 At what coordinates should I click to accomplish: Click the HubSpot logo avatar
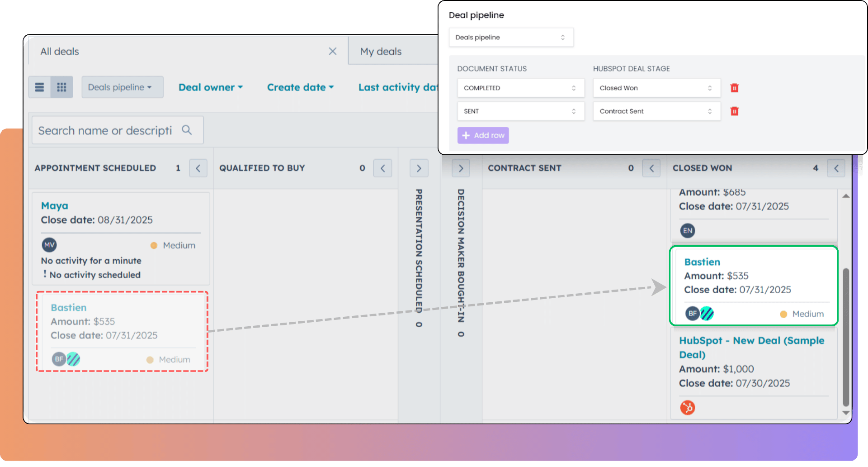coord(687,408)
